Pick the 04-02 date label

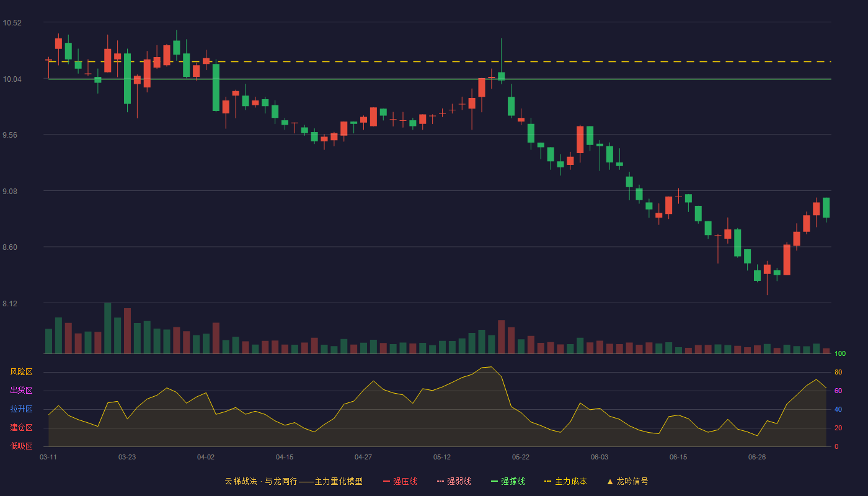(x=206, y=457)
